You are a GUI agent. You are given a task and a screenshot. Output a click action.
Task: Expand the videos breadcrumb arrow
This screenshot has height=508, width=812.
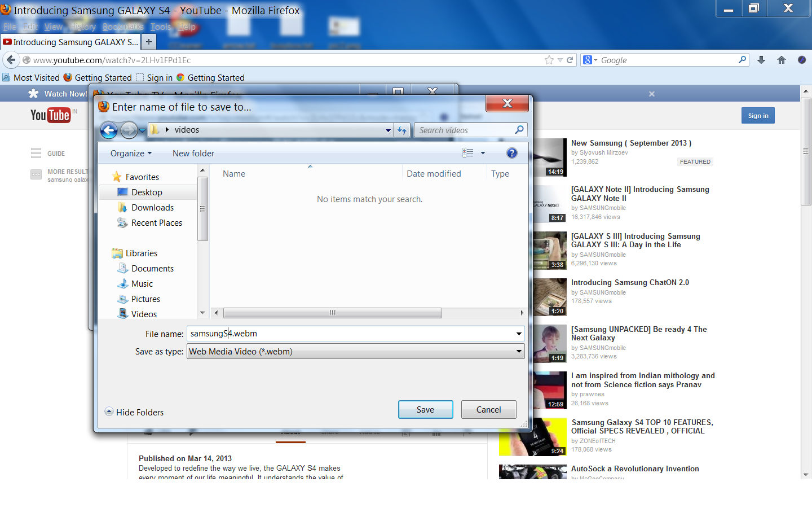[x=167, y=130]
